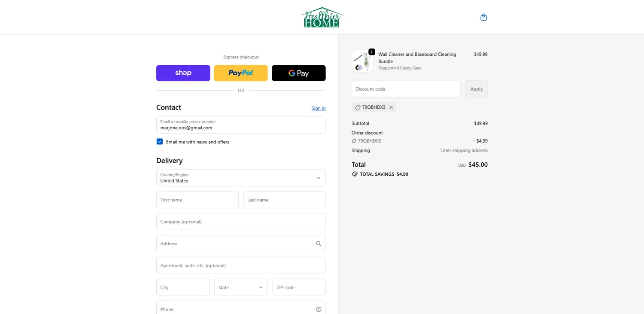Click the Address search magnifier icon
This screenshot has height=314, width=644.
[319, 244]
